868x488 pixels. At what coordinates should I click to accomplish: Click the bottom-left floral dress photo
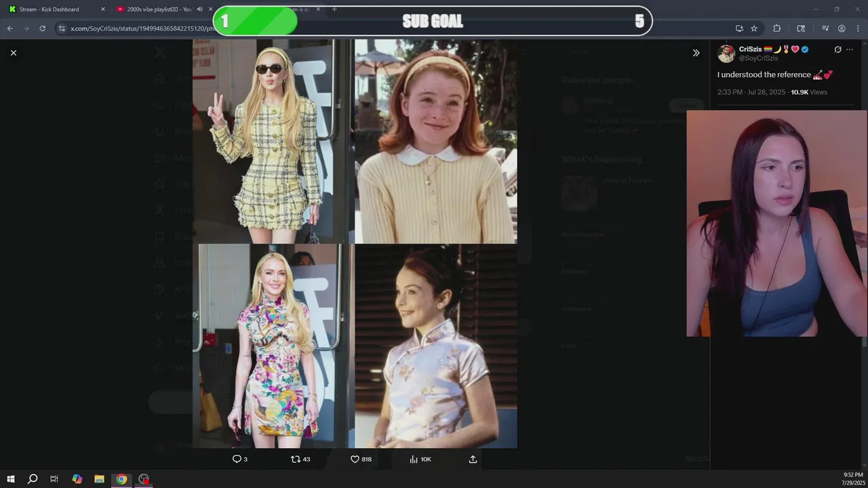coord(273,346)
